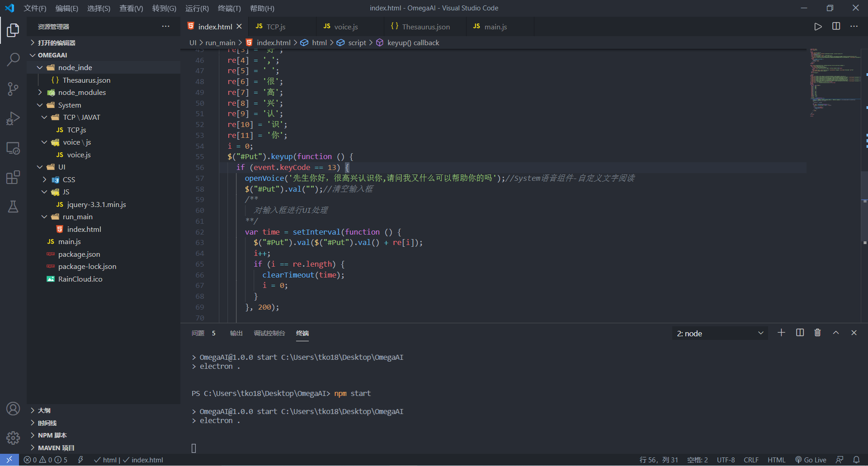Viewport: 868px width, 466px height.
Task: Open the Remote Explorer view
Action: [x=13, y=148]
